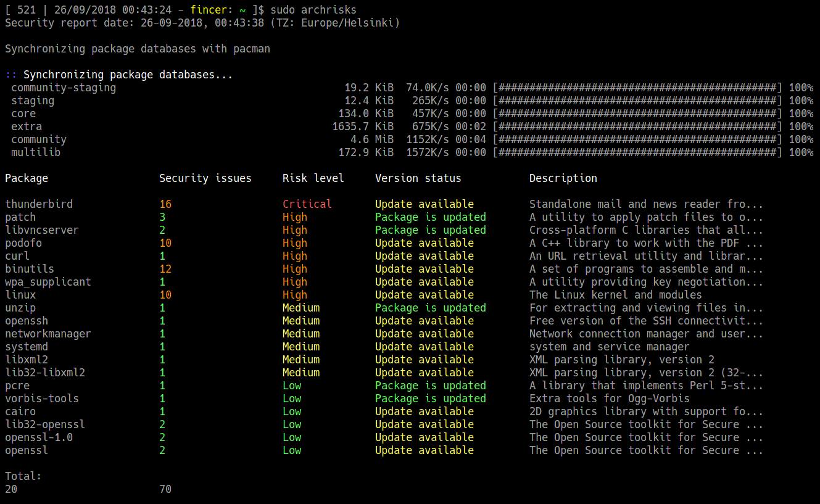Click the "Description" column header
This screenshot has height=504, width=820.
tap(563, 178)
